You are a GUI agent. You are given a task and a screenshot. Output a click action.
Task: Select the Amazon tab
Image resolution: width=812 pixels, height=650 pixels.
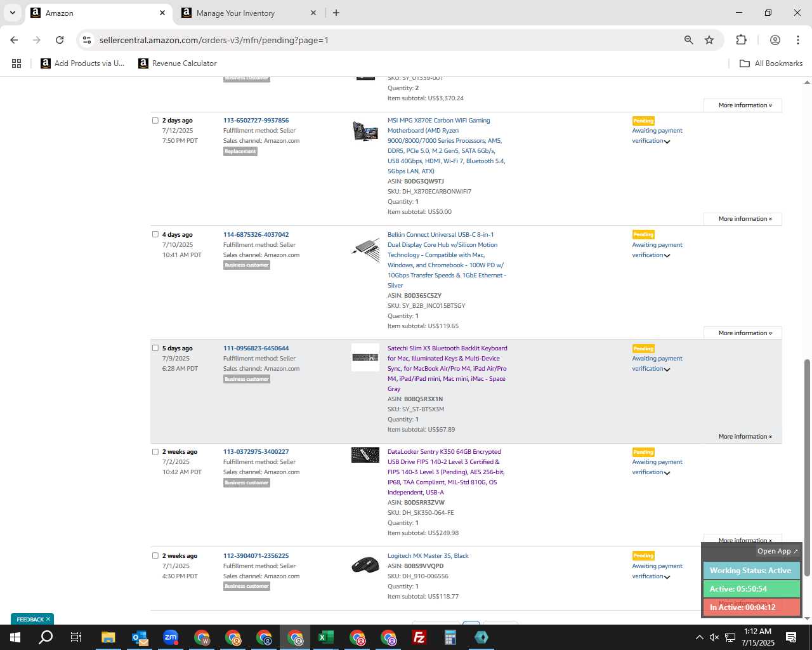98,13
